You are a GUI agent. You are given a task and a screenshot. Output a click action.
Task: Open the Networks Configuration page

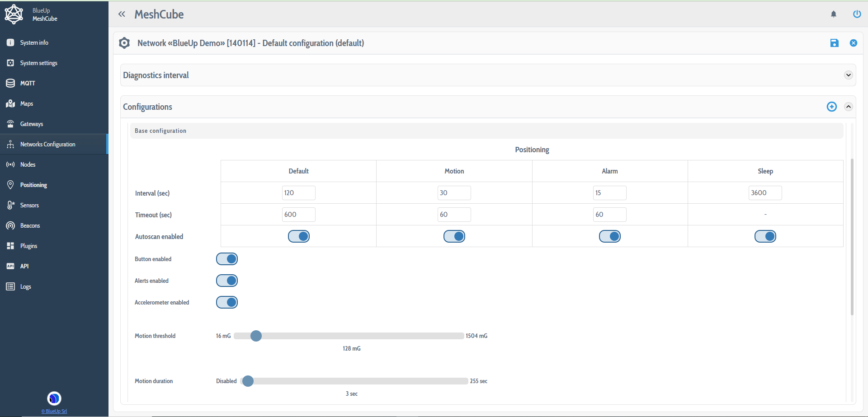[x=47, y=144]
